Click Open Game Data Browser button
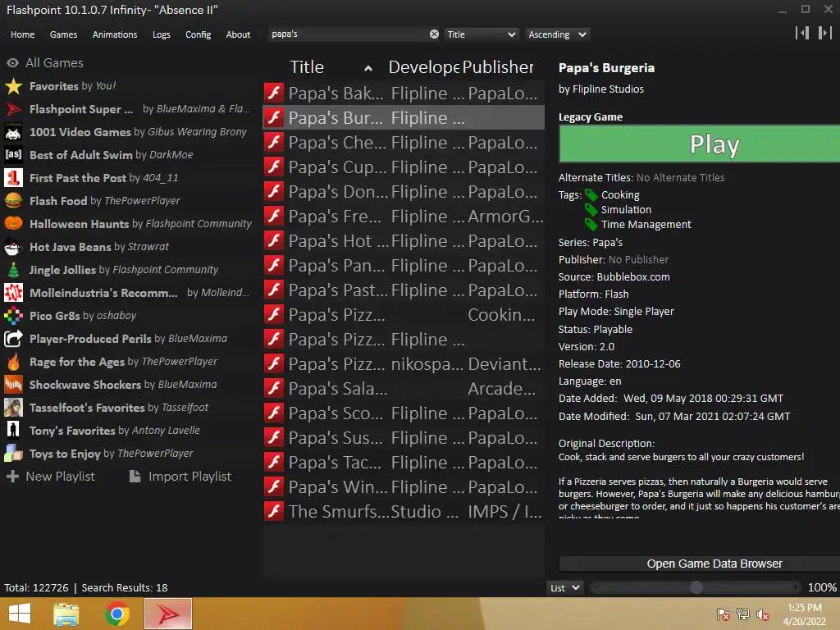The width and height of the screenshot is (840, 630). coord(699,564)
